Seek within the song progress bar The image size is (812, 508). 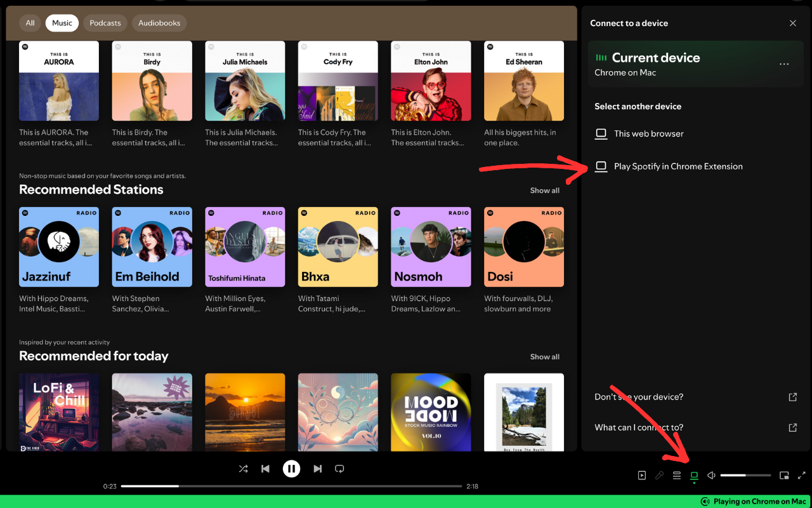[x=291, y=486]
